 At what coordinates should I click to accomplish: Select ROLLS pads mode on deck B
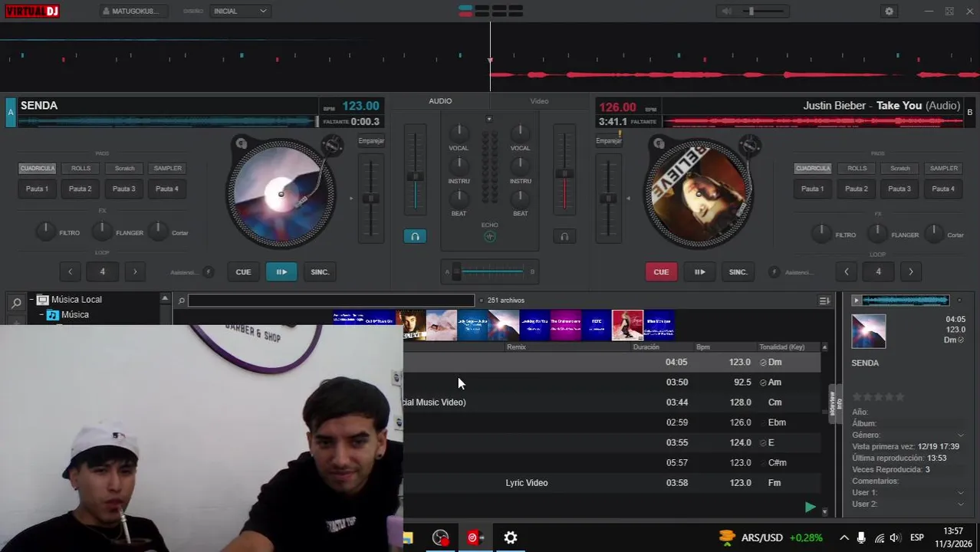[857, 168]
